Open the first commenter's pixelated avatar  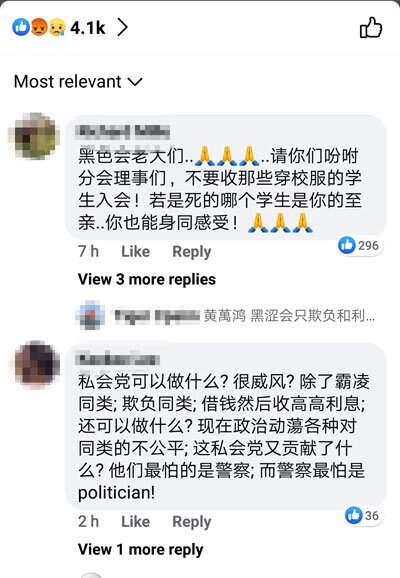35,136
